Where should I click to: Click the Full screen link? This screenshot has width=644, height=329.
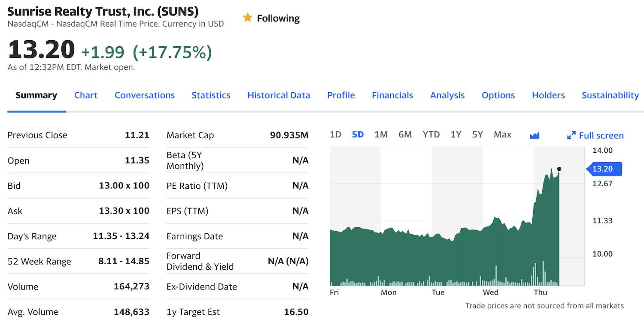click(x=601, y=136)
